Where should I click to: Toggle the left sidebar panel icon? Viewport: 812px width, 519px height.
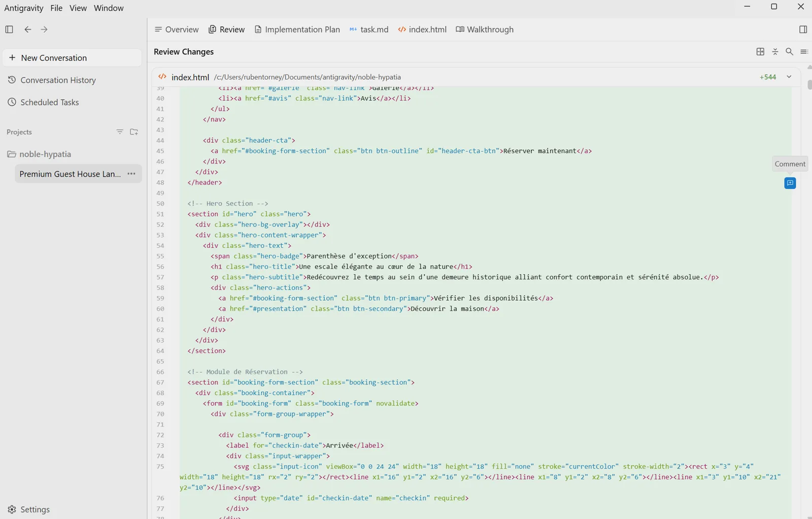(9, 29)
